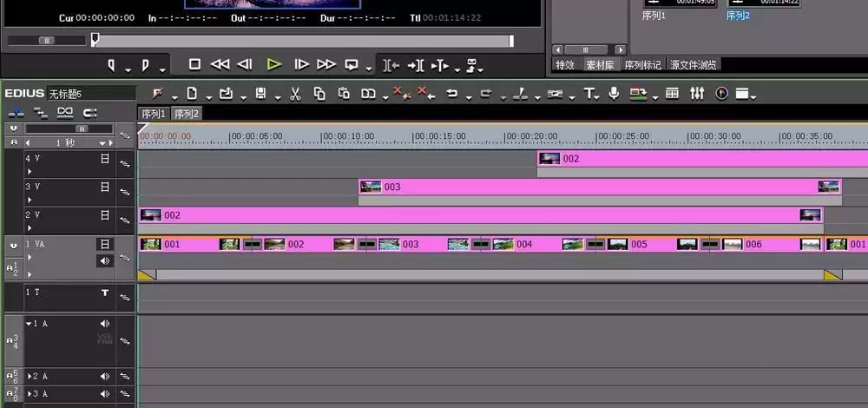Click the undo arrow icon
Screen dimensions: 868x408
(452, 94)
